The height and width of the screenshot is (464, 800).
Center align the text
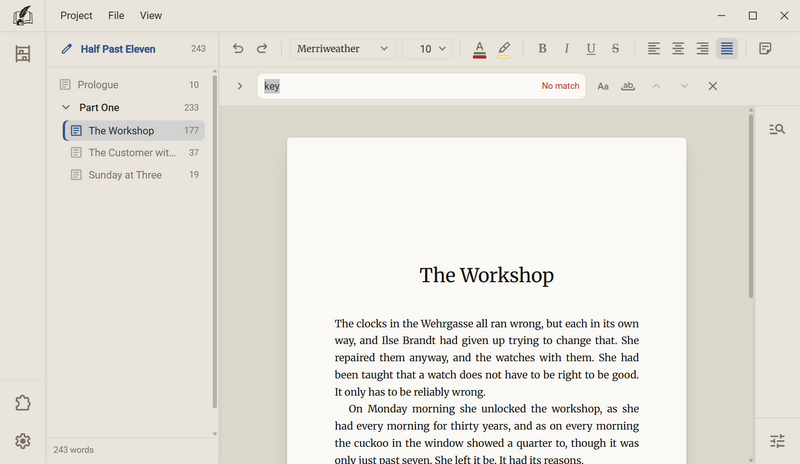click(678, 48)
